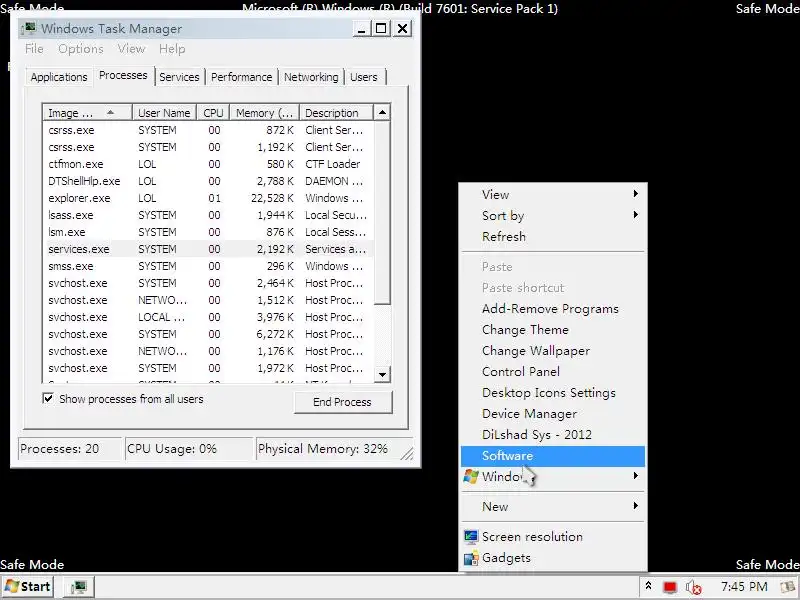This screenshot has width=800, height=600.
Task: Switch to the Applications tab
Action: [x=59, y=77]
